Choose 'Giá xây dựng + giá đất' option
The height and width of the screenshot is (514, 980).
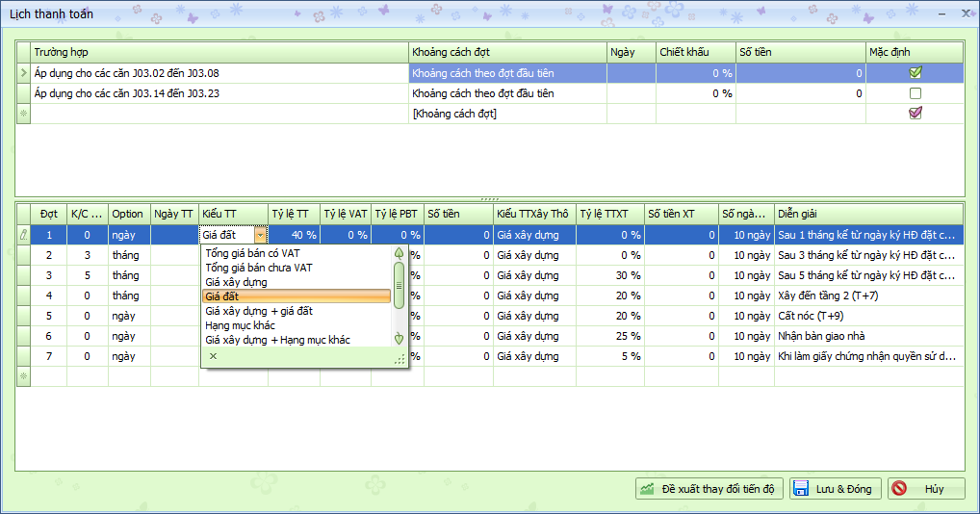pos(259,311)
